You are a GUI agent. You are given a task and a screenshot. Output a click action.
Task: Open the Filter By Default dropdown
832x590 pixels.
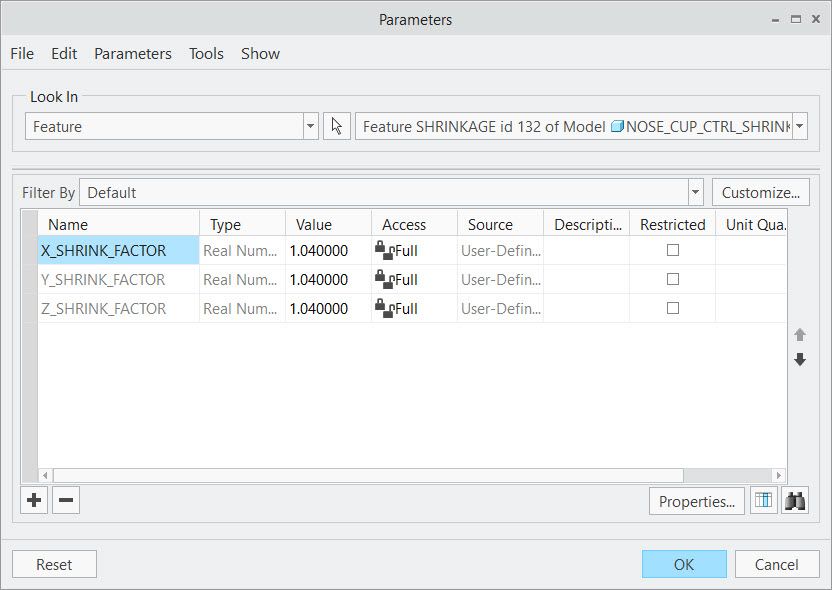(x=696, y=192)
